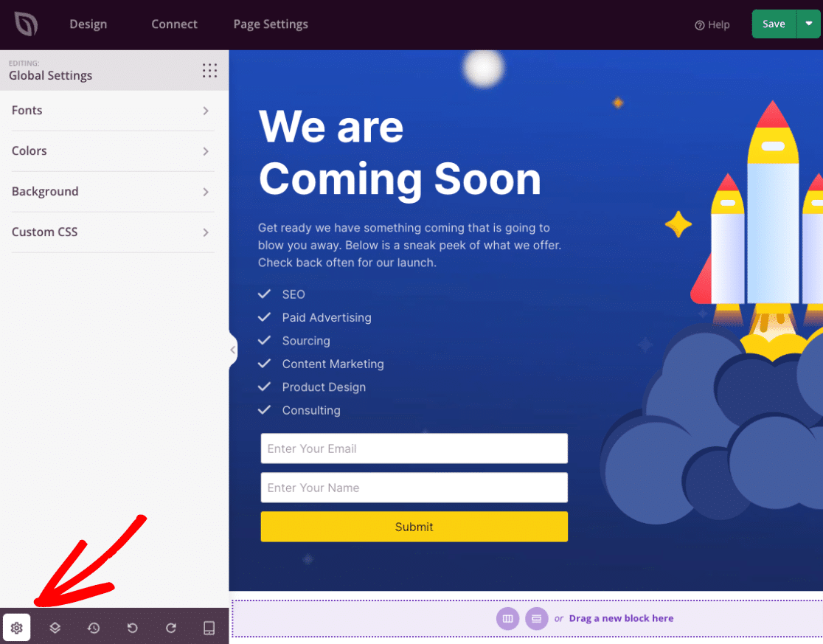
Task: Switch to the Connect tab
Action: pos(174,24)
